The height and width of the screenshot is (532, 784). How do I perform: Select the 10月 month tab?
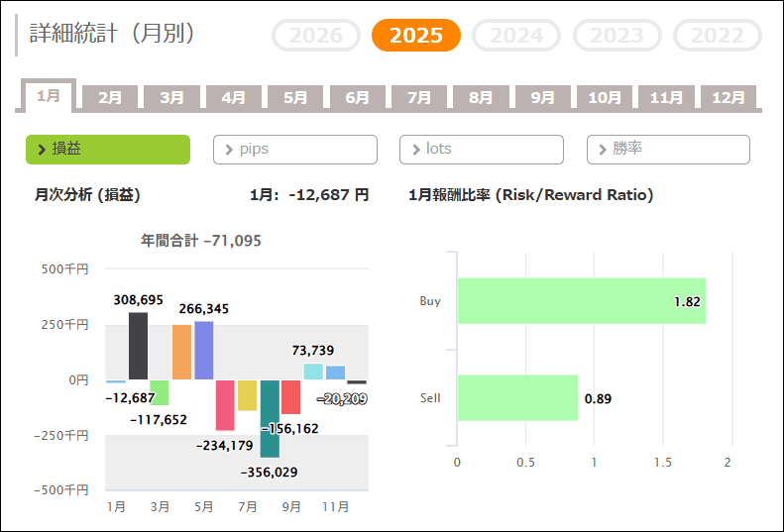(x=605, y=98)
